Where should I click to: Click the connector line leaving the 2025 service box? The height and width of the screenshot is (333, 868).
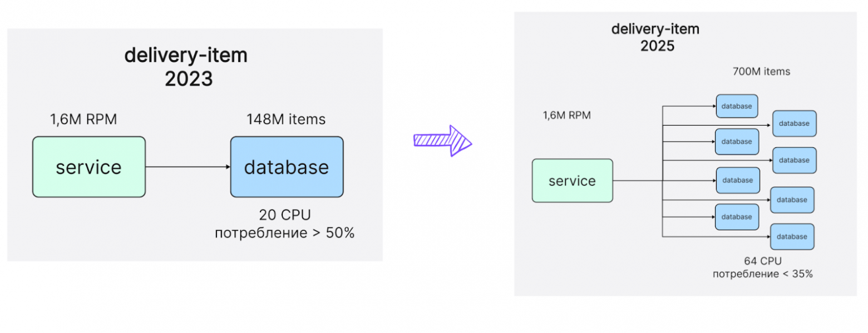coord(637,180)
